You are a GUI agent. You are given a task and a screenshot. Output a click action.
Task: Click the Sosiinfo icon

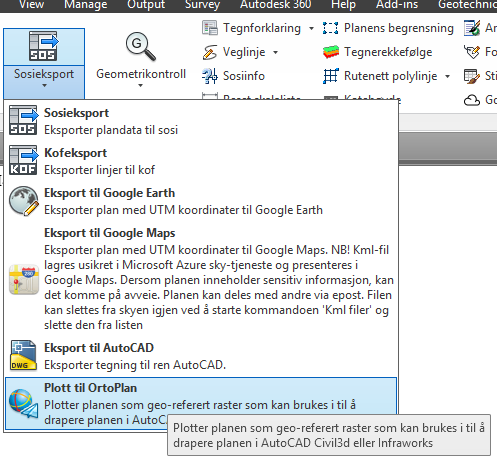click(210, 76)
